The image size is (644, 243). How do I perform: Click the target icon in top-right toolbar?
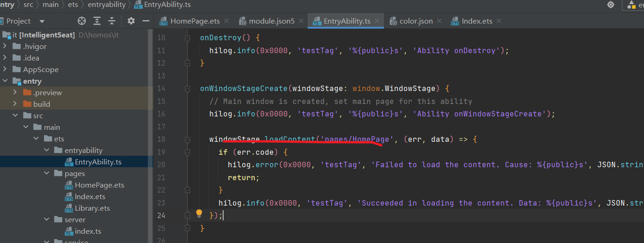click(x=611, y=5)
